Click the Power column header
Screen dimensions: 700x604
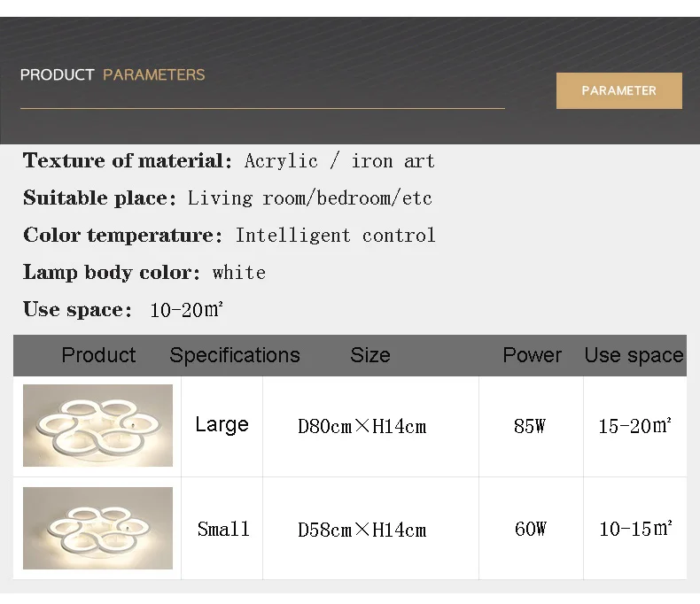[532, 355]
